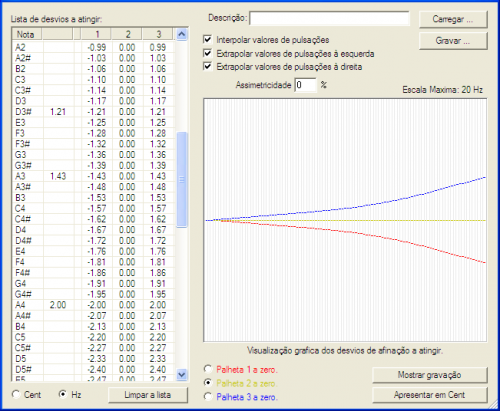Click Limpar a lista button

click(x=148, y=395)
